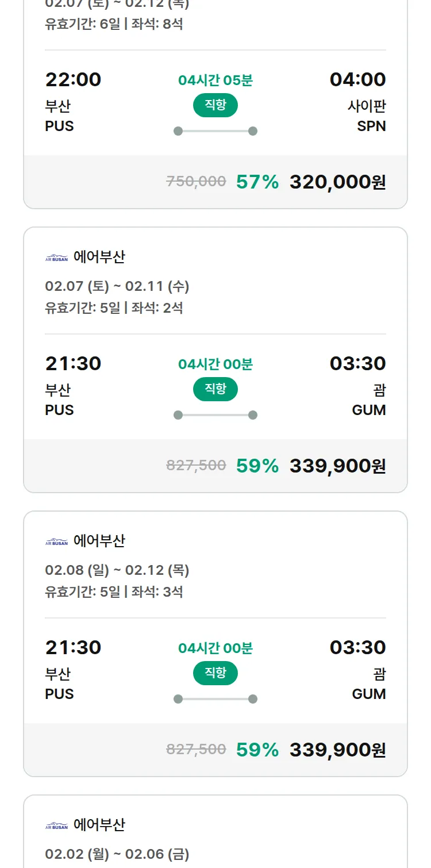Click the Air Busan logo on the second Guam flight

(56, 540)
